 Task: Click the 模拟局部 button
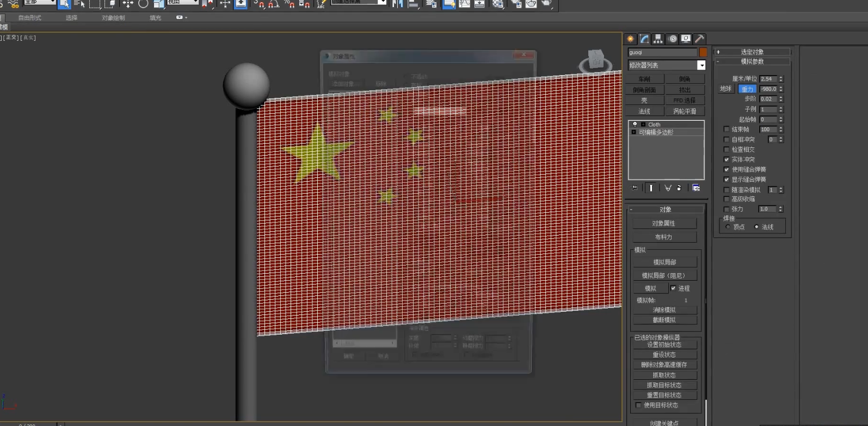(x=664, y=262)
